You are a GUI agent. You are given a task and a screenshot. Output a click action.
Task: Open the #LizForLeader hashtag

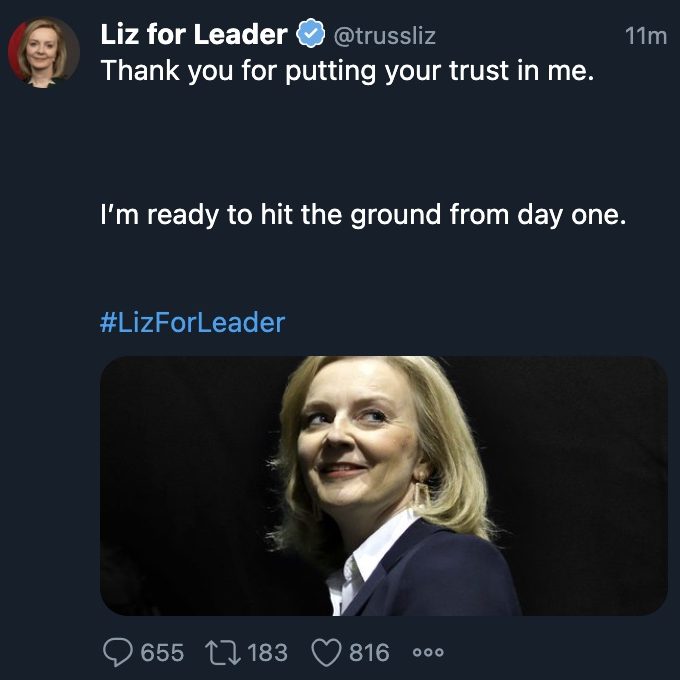click(x=192, y=322)
